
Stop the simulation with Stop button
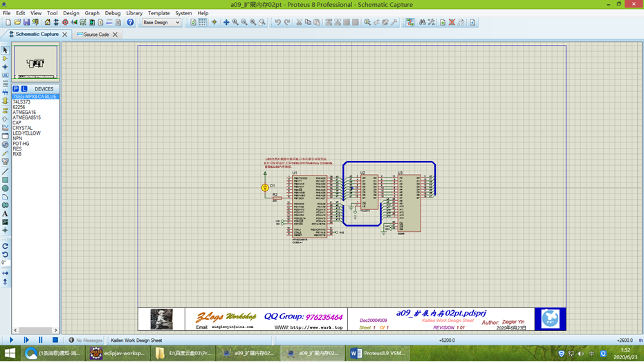(x=55, y=340)
